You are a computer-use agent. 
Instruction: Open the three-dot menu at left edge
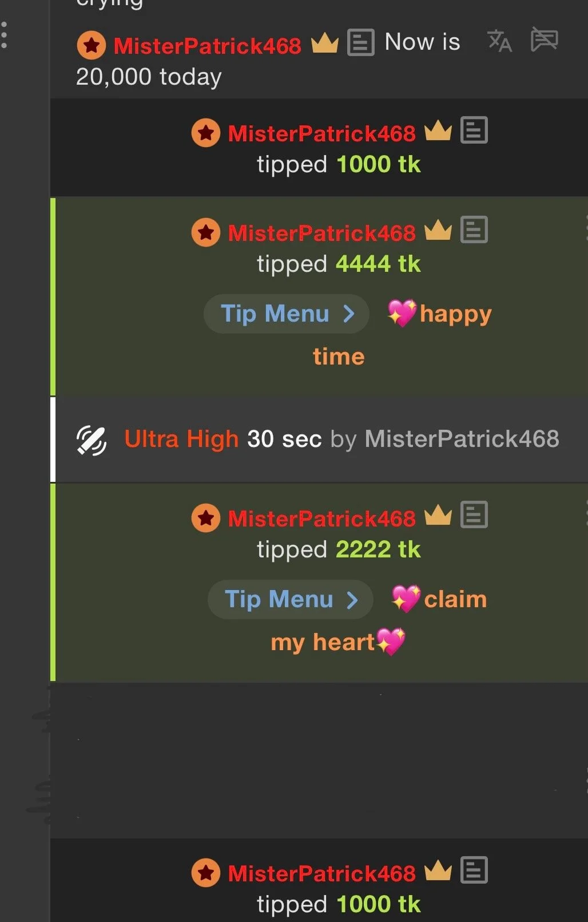click(5, 35)
